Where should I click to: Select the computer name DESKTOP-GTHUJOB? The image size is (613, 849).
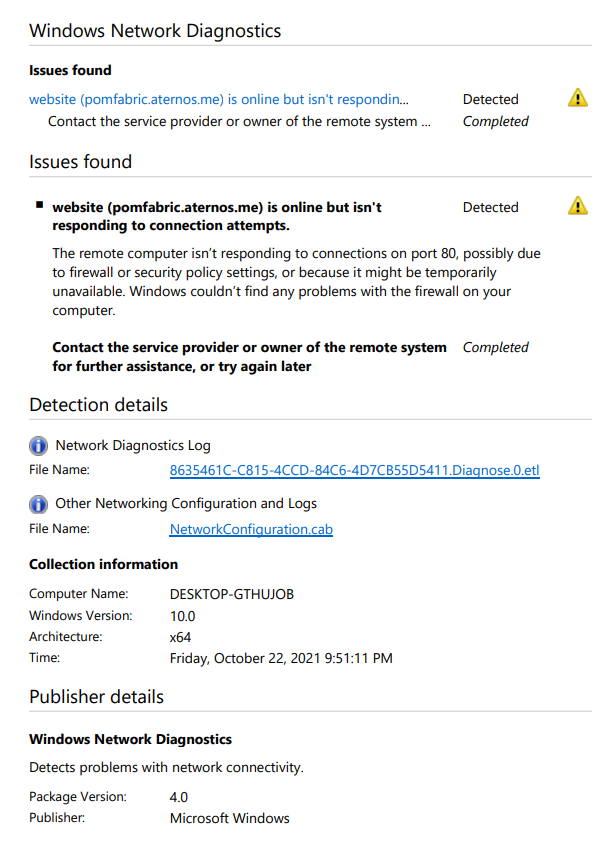232,595
